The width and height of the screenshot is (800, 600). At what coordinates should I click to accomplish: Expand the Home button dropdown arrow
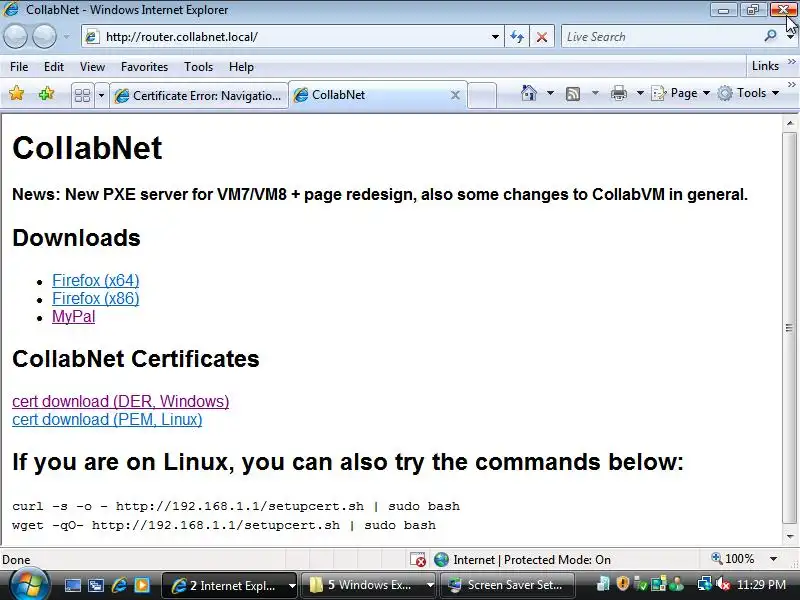550,93
